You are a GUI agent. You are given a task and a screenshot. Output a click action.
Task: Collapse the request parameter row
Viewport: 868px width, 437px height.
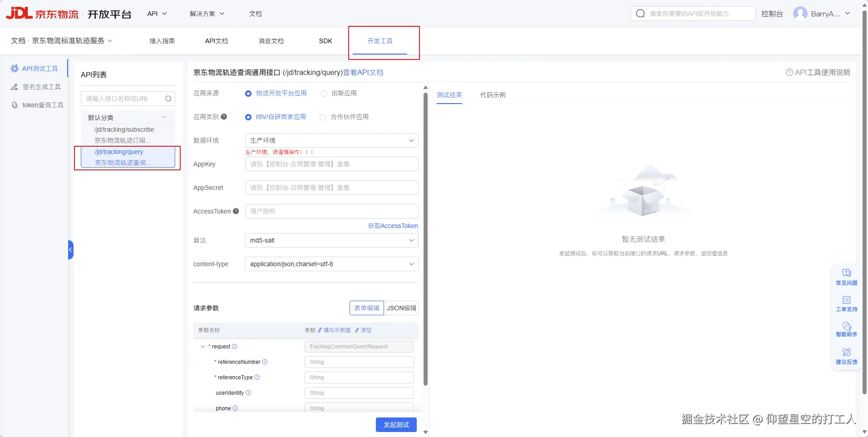click(202, 347)
